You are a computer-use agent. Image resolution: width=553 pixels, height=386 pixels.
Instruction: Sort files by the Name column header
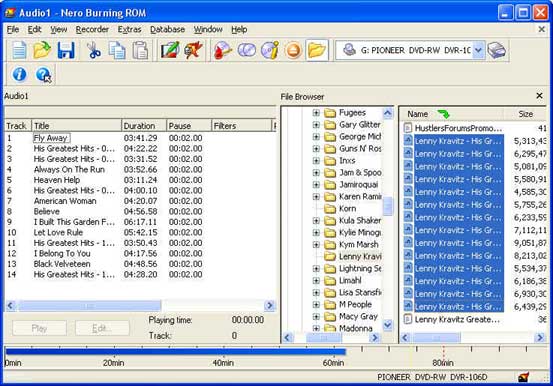click(452, 114)
